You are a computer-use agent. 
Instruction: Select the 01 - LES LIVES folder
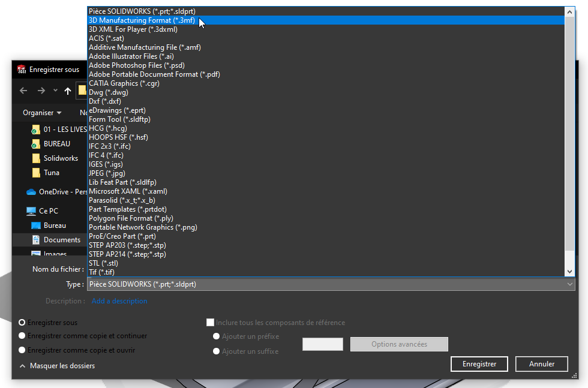[x=59, y=130]
